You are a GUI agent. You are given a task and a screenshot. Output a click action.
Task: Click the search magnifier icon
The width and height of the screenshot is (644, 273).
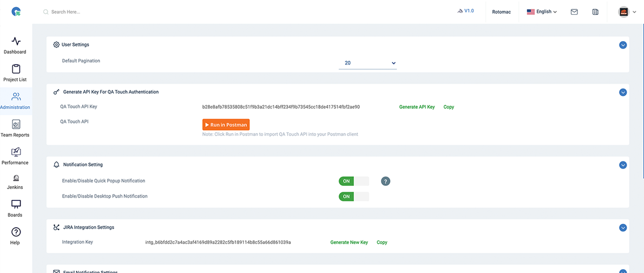coord(46,12)
